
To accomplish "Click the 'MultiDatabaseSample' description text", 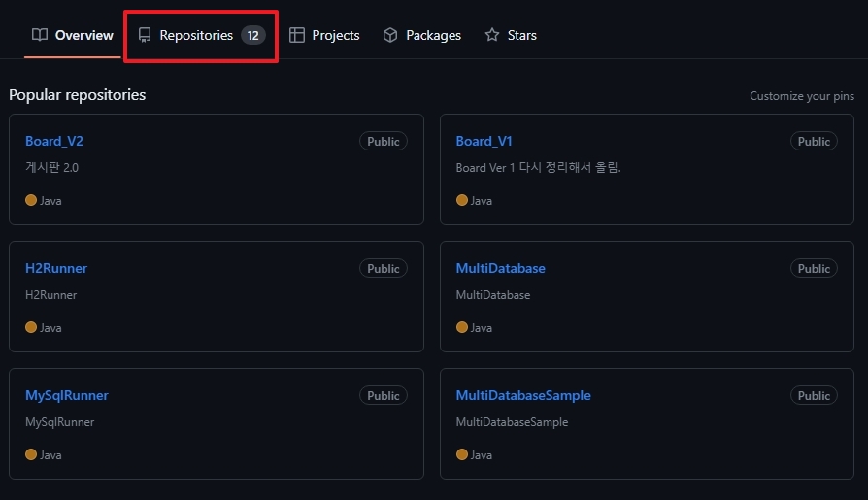I will point(512,422).
